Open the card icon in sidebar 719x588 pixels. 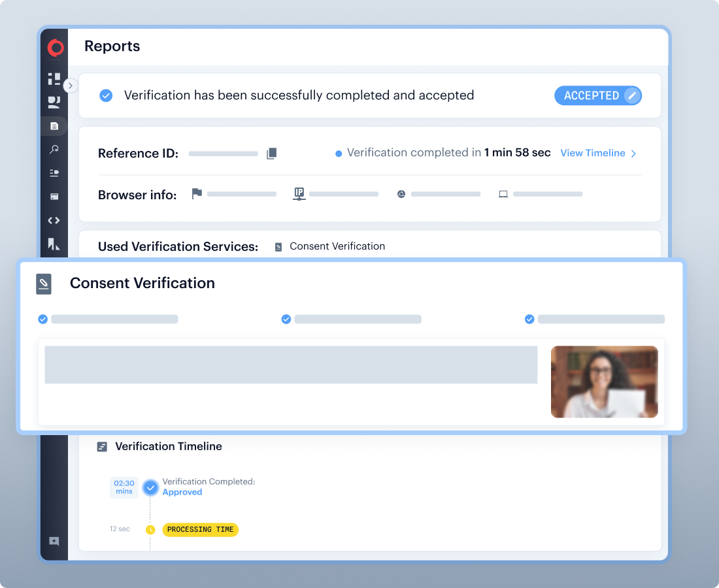pyautogui.click(x=54, y=197)
